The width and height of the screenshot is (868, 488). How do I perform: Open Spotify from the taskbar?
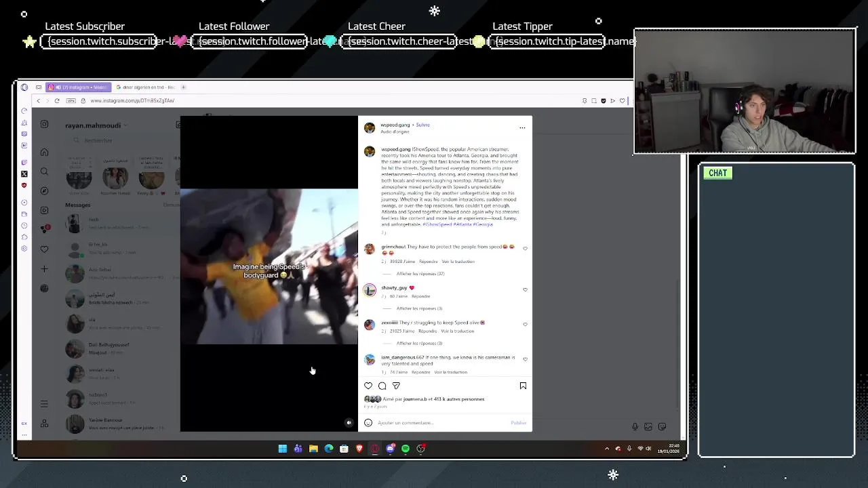pyautogui.click(x=406, y=449)
